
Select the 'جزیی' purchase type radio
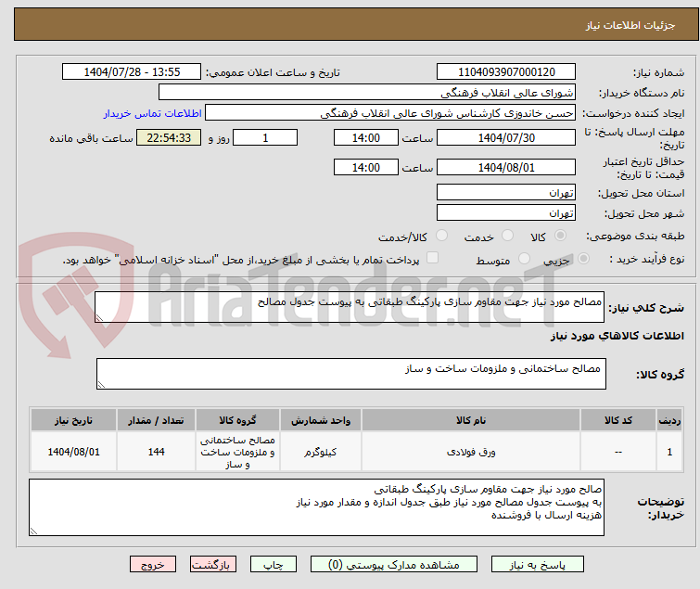click(x=583, y=259)
